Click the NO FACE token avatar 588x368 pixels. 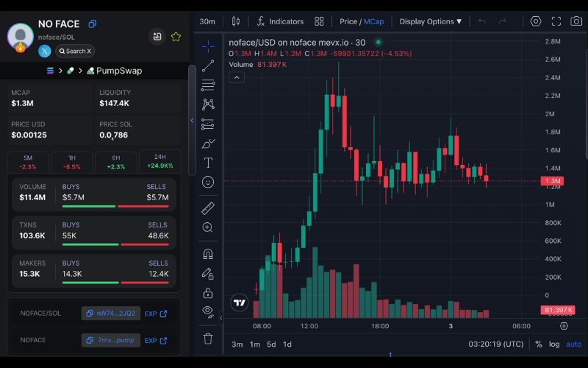(x=20, y=36)
